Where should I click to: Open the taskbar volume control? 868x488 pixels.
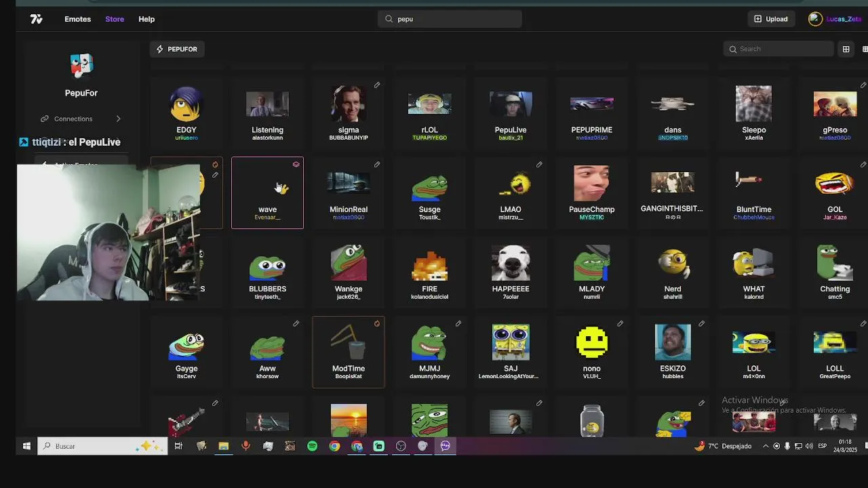[x=809, y=446]
